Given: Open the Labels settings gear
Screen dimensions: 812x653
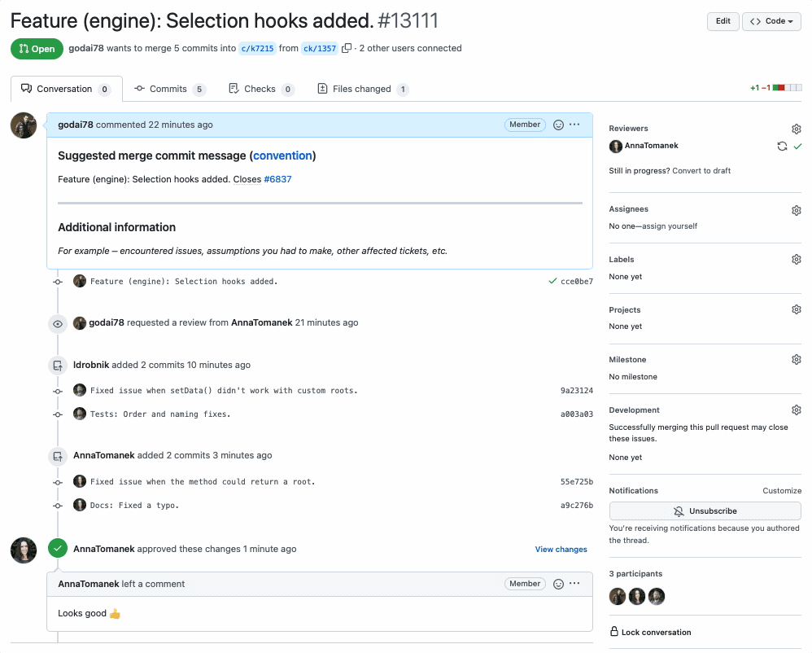Looking at the screenshot, I should [796, 259].
